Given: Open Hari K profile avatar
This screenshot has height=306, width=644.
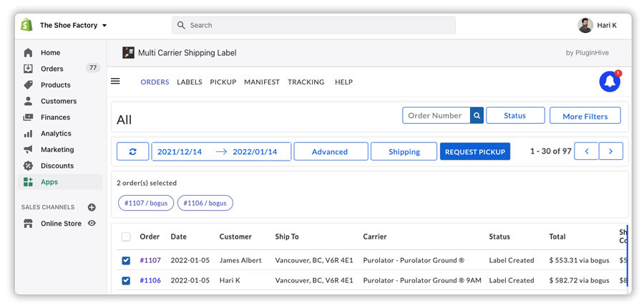Looking at the screenshot, I should coord(585,25).
